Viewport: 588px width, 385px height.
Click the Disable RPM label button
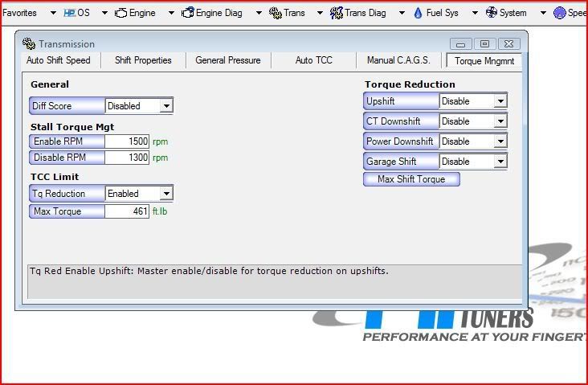coord(67,158)
